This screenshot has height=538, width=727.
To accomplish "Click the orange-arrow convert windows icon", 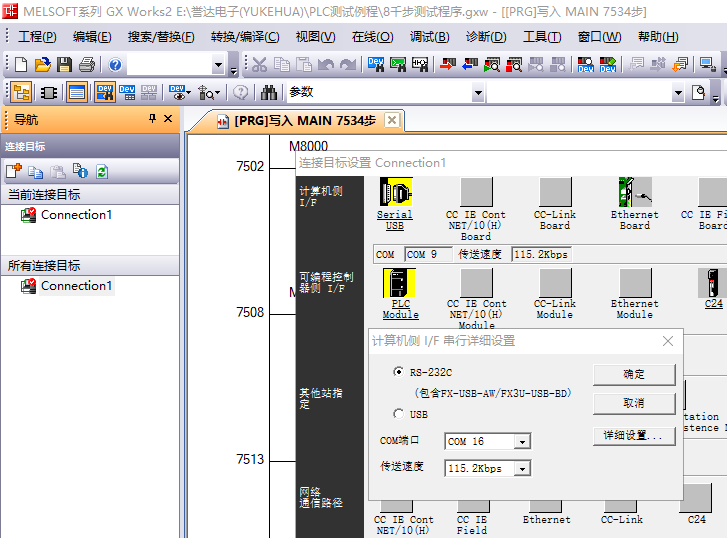I will point(681,64).
